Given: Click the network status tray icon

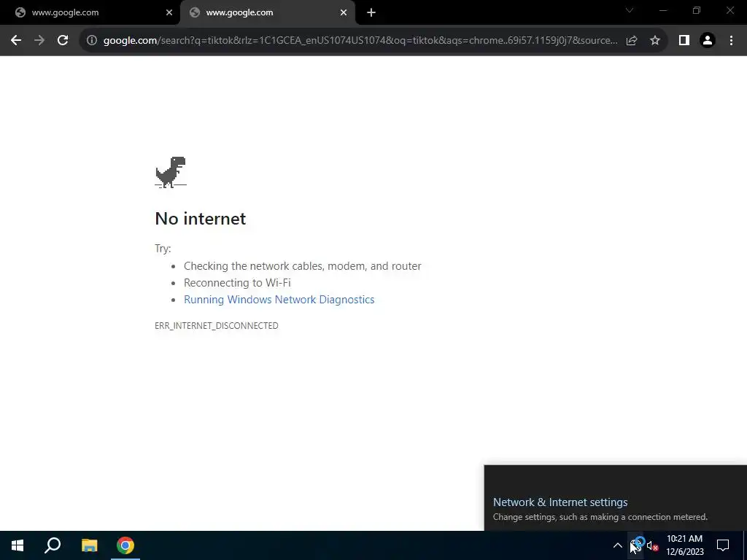Looking at the screenshot, I should [x=635, y=545].
